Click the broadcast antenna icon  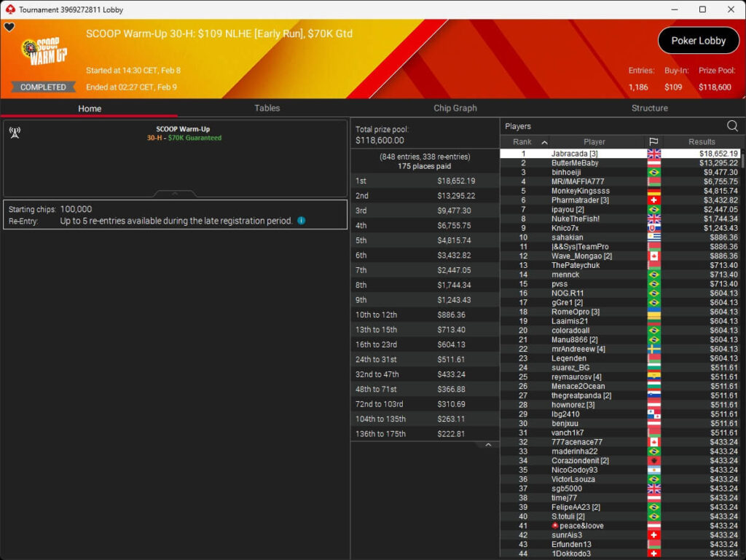(x=15, y=133)
